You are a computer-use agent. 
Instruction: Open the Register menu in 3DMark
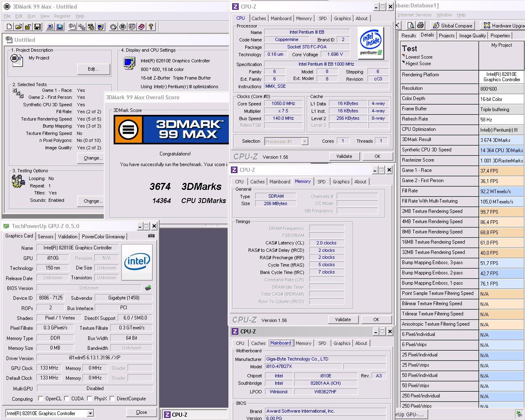pyautogui.click(x=62, y=16)
